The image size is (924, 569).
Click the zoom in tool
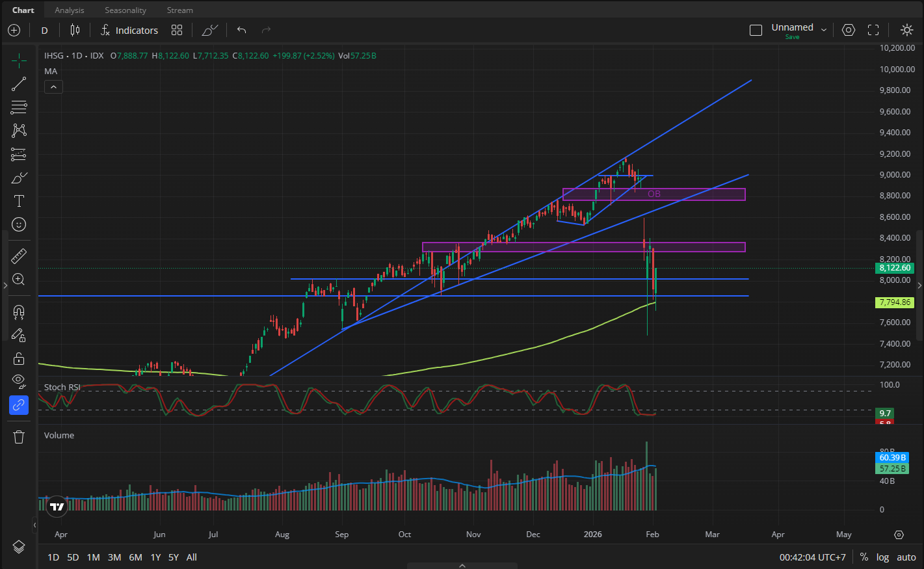click(x=19, y=280)
